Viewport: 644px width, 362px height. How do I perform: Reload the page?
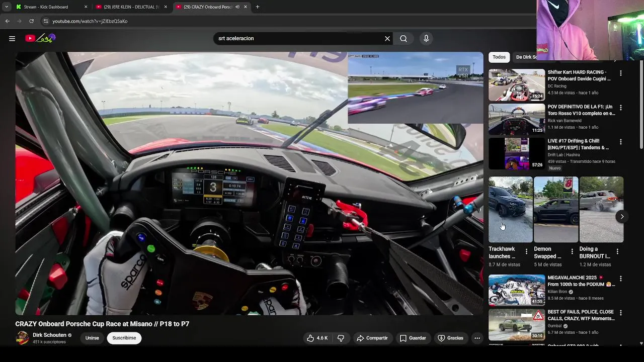[x=31, y=21]
